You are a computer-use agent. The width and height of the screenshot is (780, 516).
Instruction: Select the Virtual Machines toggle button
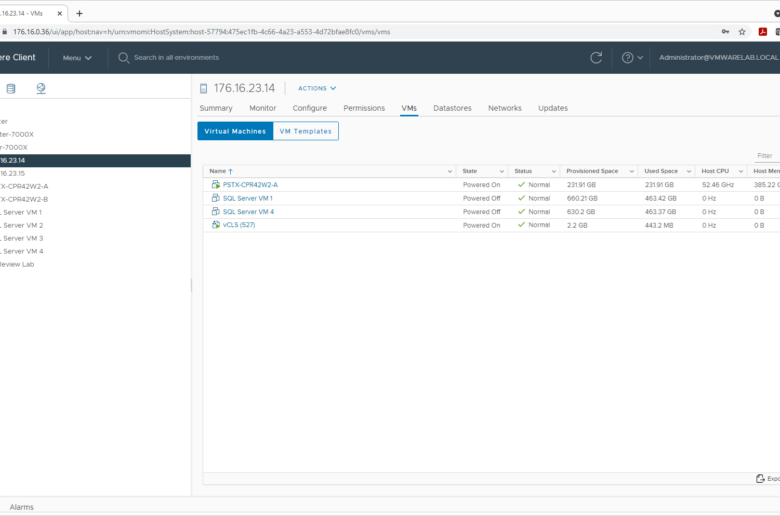[x=235, y=131]
